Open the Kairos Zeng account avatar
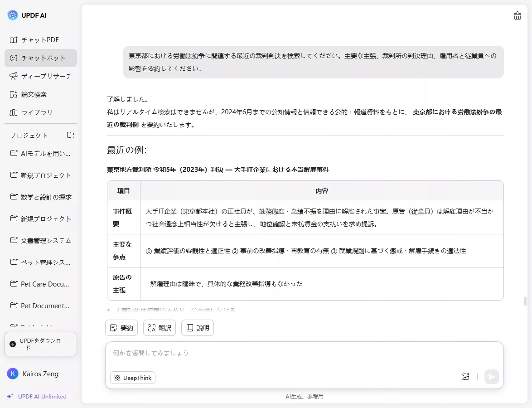Viewport: 532px width, 408px height. coord(12,374)
